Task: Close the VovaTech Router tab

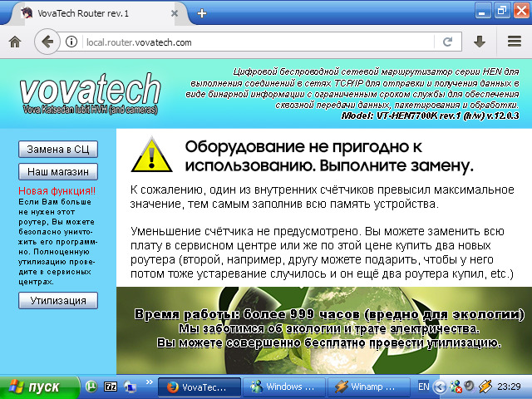Action: pyautogui.click(x=175, y=13)
